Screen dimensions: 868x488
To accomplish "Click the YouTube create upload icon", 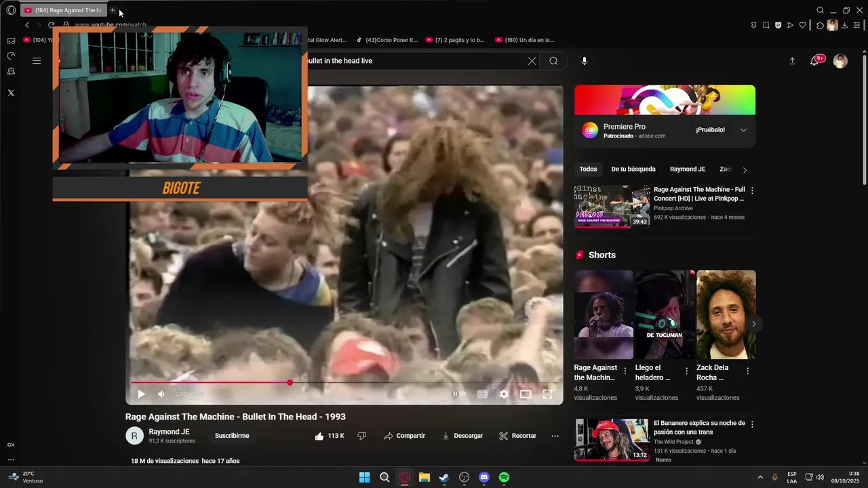I will pos(792,61).
